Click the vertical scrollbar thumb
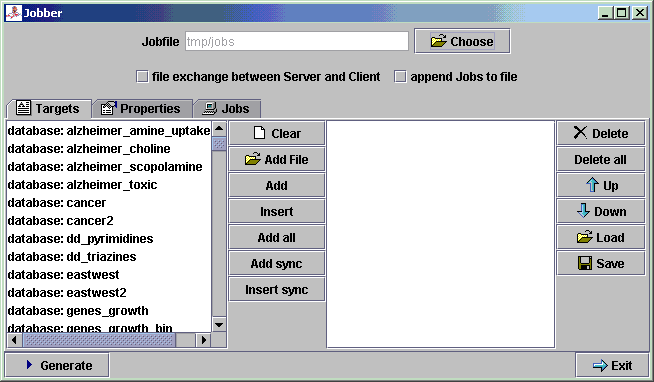The image size is (654, 382). (219, 144)
